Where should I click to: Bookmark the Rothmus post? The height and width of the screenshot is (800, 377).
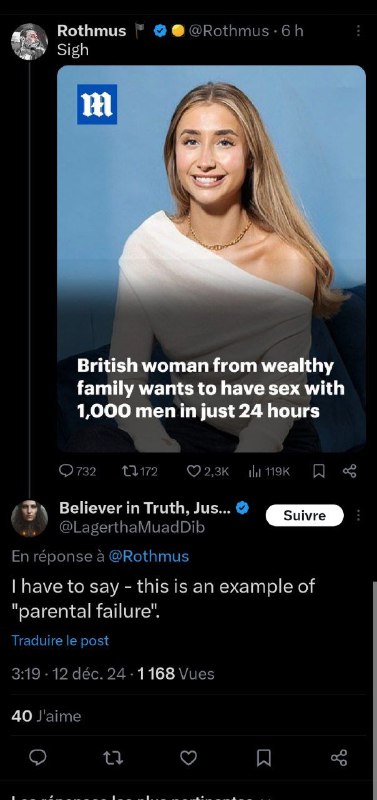[x=318, y=472]
